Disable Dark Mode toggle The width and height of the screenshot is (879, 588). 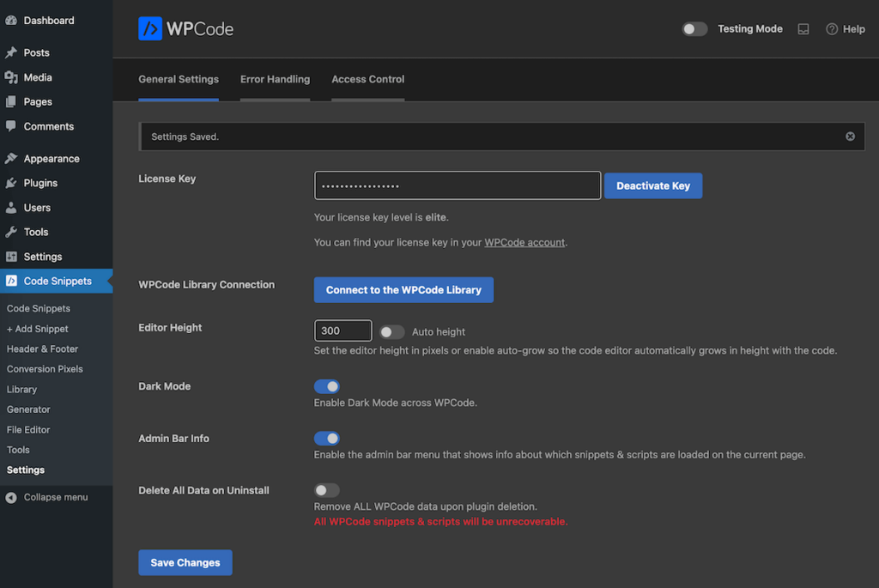click(x=327, y=386)
